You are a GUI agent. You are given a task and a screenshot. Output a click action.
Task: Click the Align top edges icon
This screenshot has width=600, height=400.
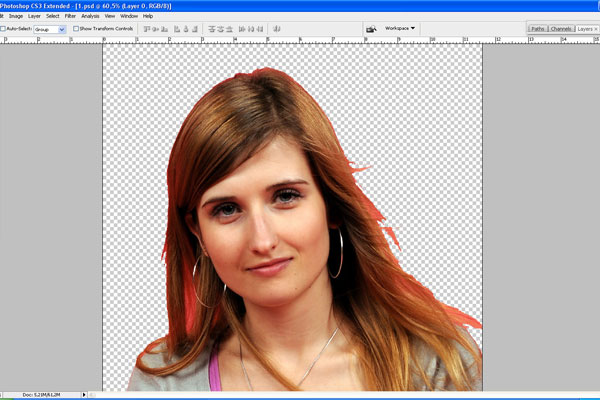point(147,29)
